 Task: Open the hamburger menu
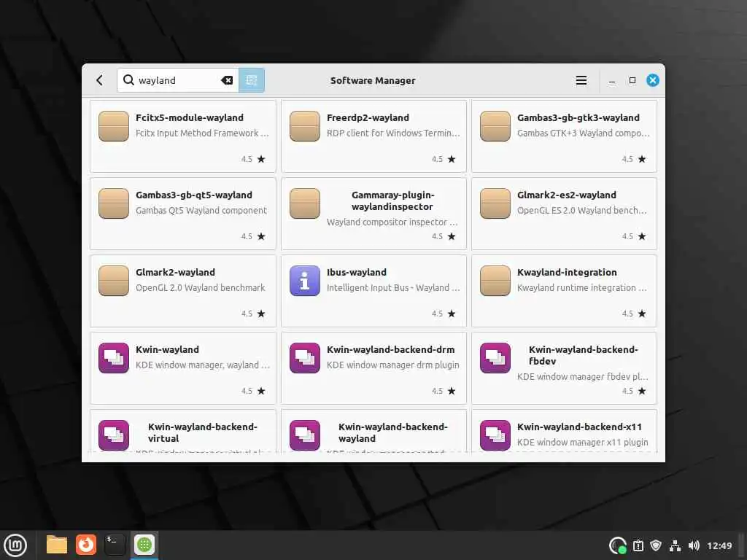pos(581,80)
